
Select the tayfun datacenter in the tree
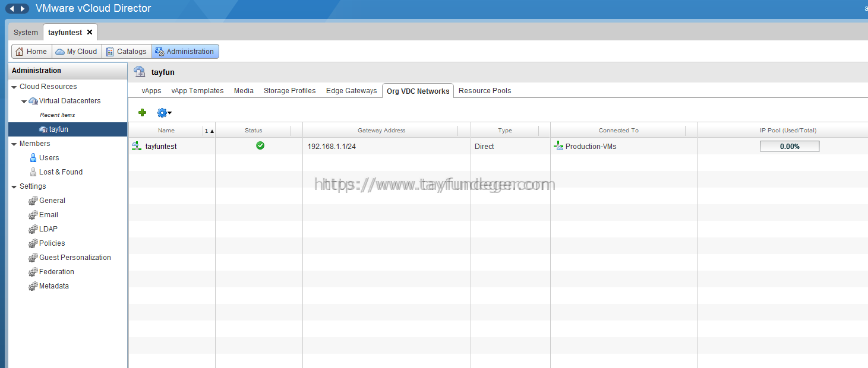point(68,129)
